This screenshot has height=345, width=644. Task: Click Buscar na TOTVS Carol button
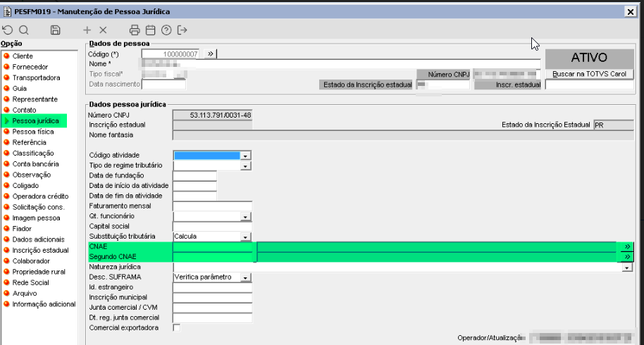[x=589, y=74]
